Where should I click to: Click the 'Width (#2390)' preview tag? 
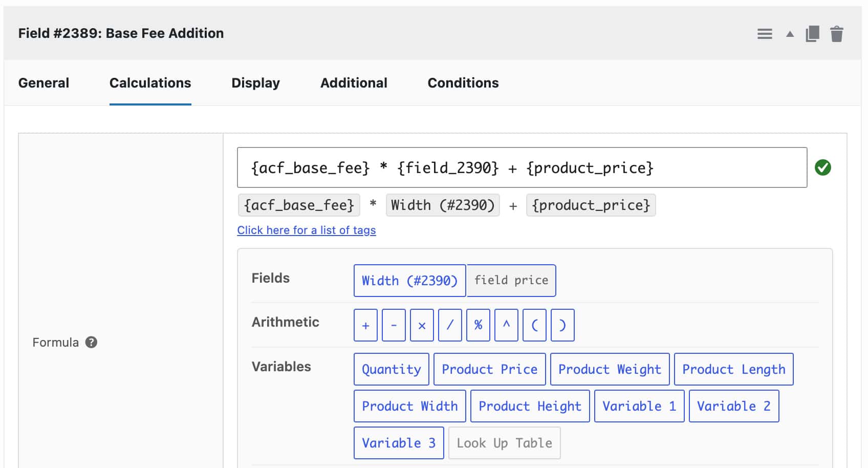point(443,205)
